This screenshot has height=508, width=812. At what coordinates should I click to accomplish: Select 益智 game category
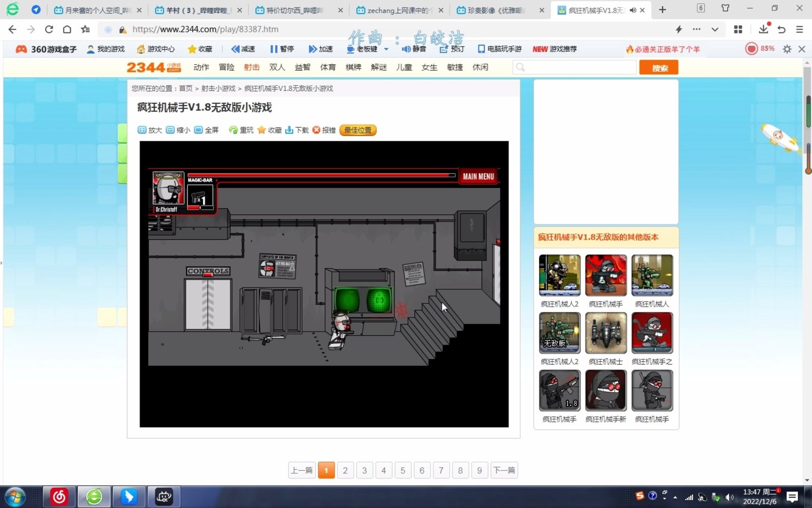click(303, 67)
